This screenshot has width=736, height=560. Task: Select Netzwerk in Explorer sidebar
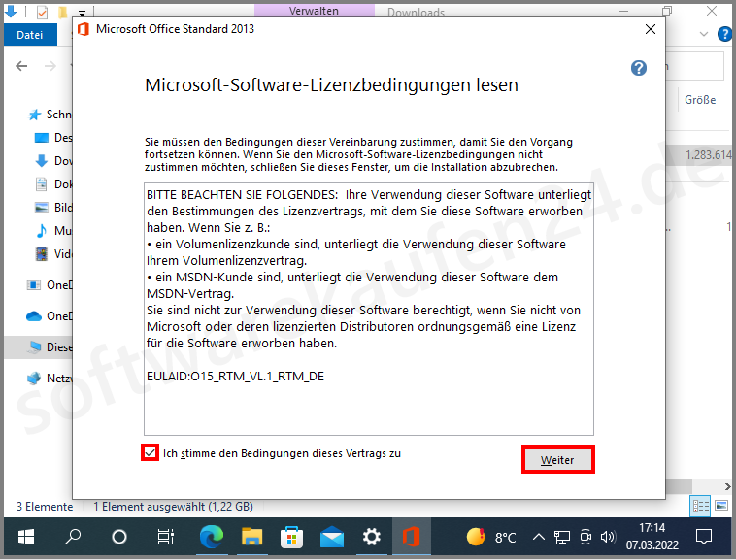49,378
